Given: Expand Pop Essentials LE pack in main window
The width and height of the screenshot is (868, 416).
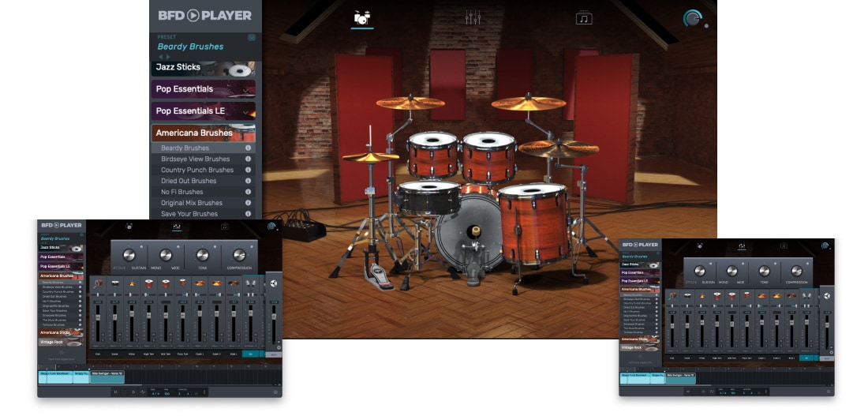Looking at the screenshot, I should click(203, 111).
